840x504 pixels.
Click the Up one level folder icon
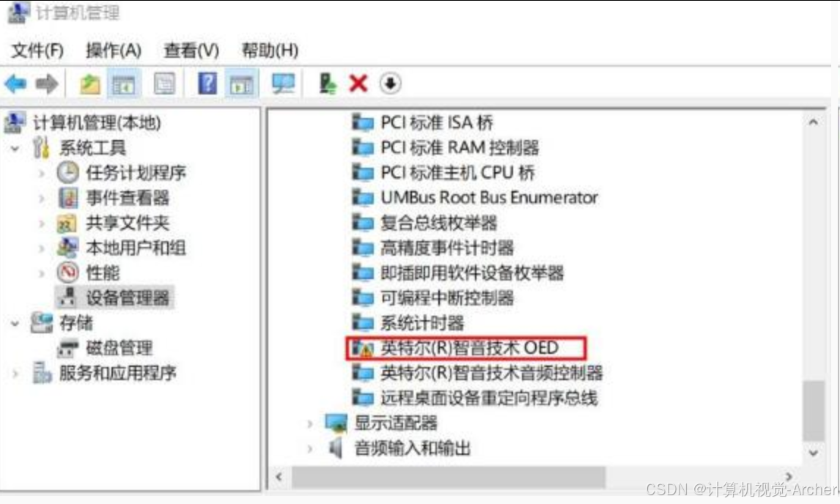pos(90,84)
